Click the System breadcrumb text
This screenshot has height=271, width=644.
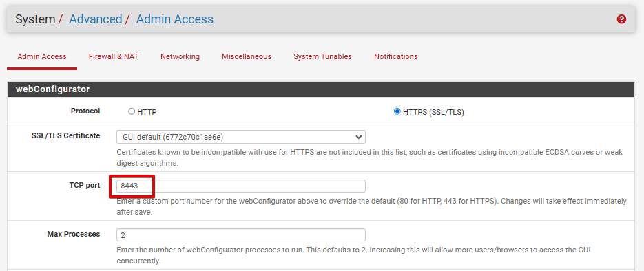click(35, 19)
